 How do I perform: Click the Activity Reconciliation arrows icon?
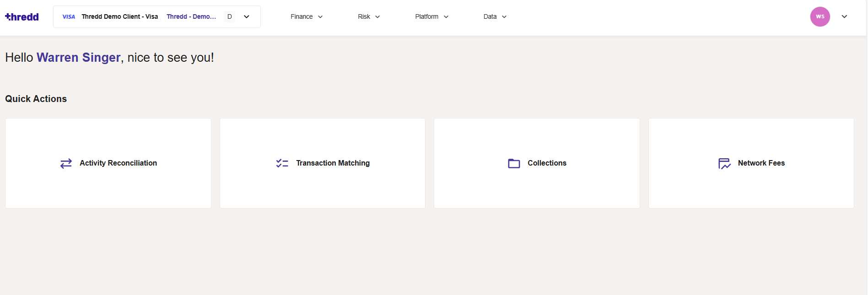click(x=66, y=163)
